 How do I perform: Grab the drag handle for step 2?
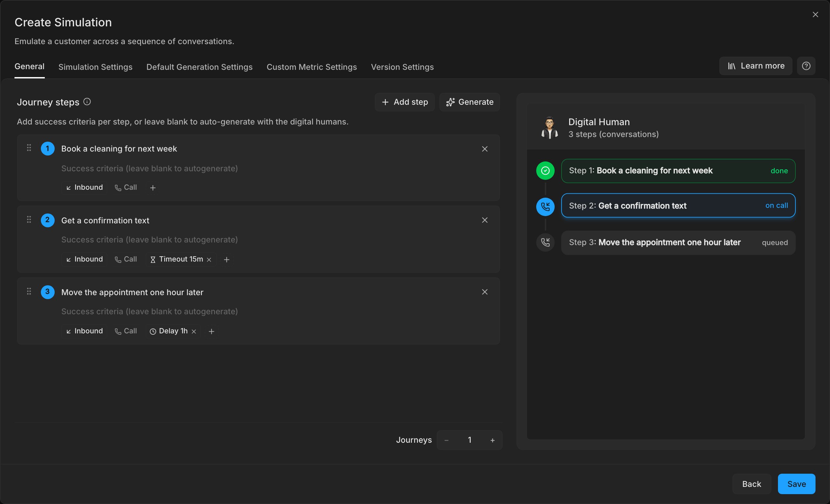(x=29, y=220)
